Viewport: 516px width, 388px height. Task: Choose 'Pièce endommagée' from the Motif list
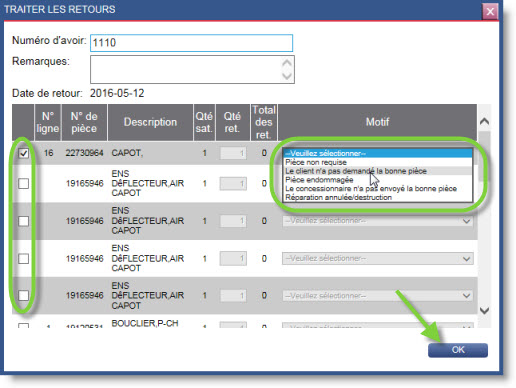click(x=378, y=180)
